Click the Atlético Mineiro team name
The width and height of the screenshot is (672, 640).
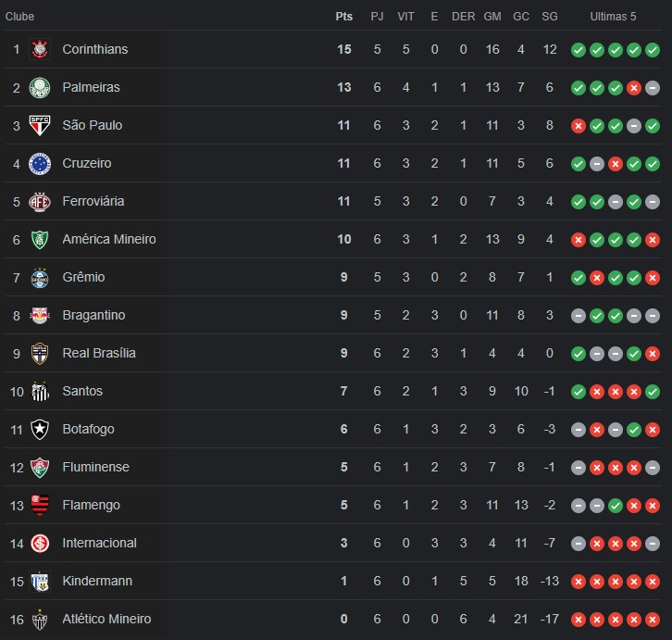106,619
